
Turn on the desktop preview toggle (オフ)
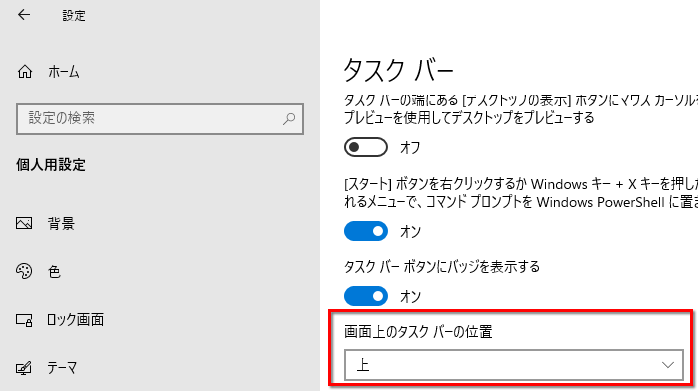pyautogui.click(x=365, y=147)
